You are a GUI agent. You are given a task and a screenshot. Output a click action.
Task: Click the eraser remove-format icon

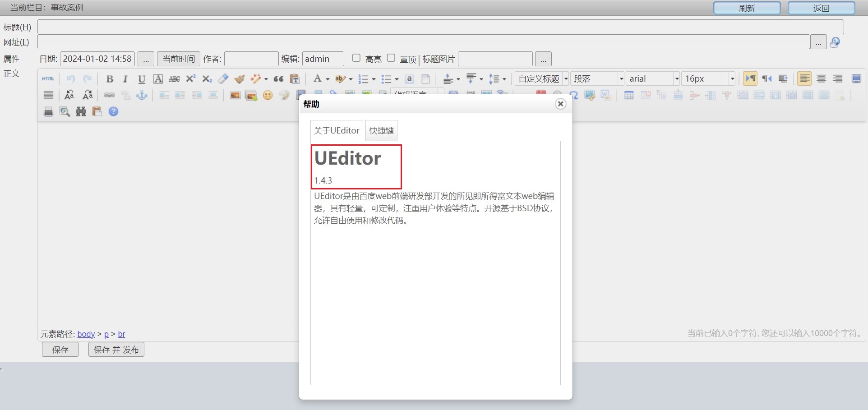tap(223, 79)
